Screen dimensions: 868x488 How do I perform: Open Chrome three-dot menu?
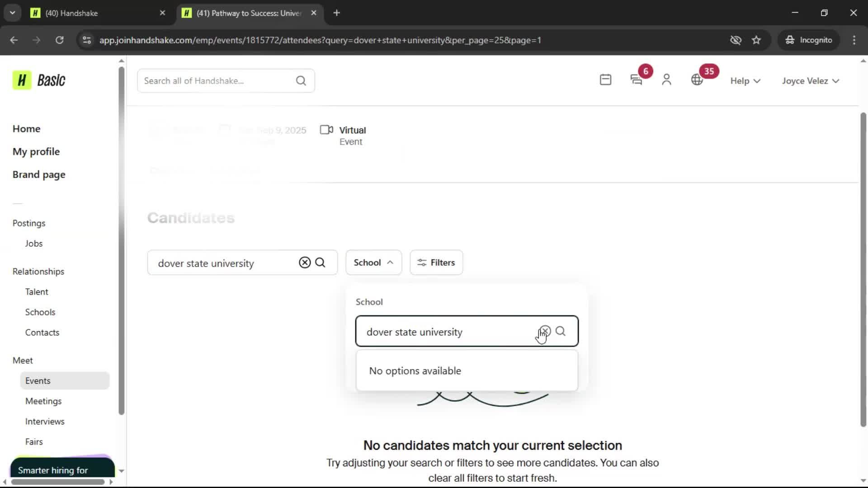tap(854, 40)
